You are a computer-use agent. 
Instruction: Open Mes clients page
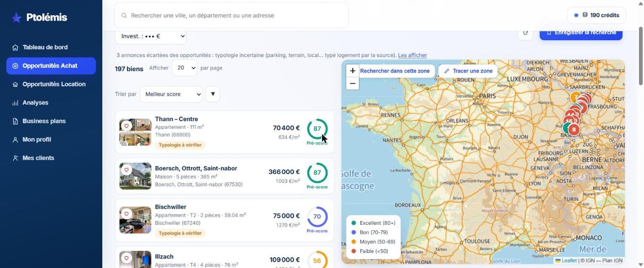pos(51,158)
